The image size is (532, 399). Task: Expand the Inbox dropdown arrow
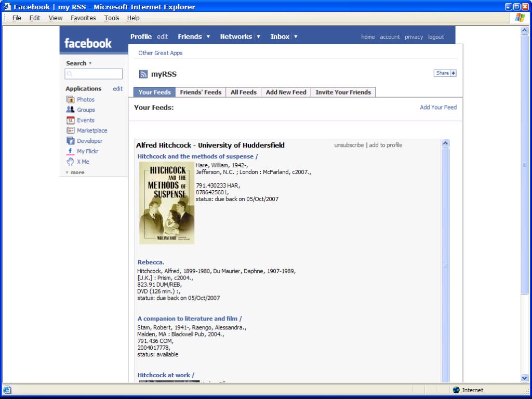coord(296,37)
